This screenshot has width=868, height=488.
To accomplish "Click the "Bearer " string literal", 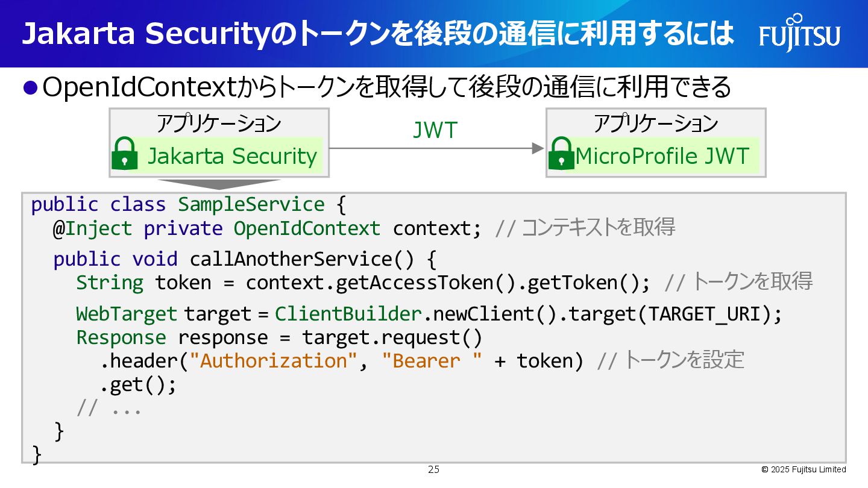I will point(432,360).
